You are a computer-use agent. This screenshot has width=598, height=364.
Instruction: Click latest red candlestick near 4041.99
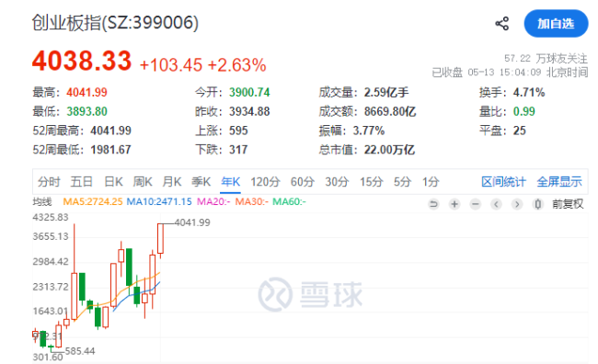click(161, 239)
